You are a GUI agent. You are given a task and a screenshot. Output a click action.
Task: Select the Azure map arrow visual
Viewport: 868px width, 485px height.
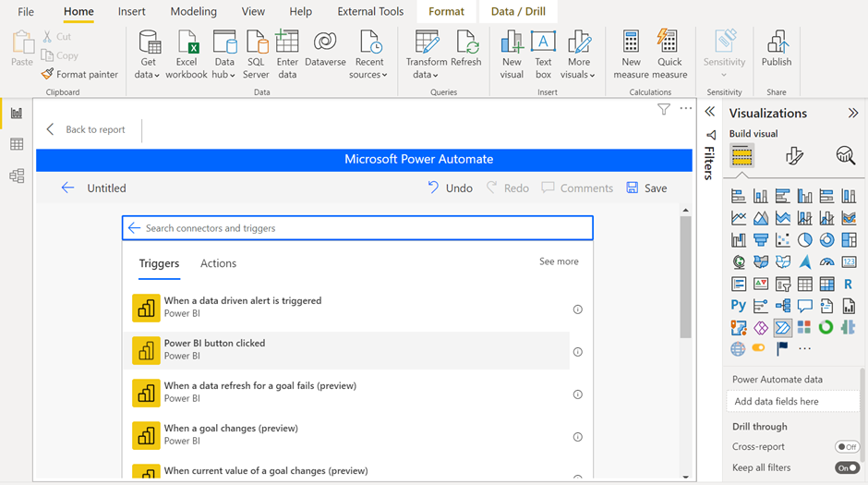(x=804, y=261)
